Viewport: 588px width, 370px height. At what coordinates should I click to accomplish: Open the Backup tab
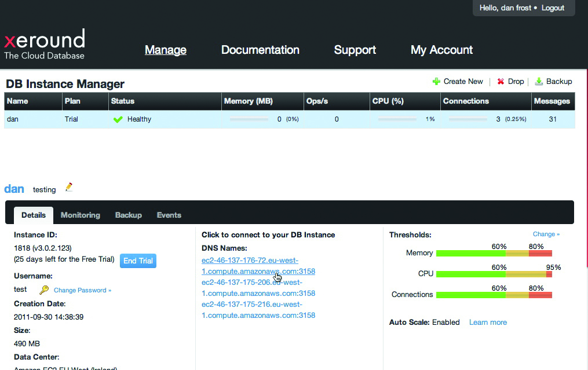point(128,215)
